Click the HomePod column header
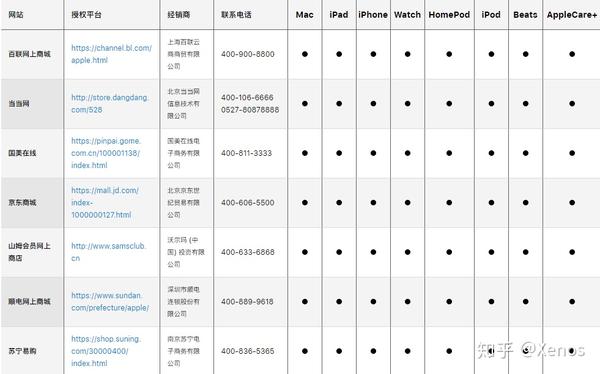The width and height of the screenshot is (600, 374). (449, 15)
